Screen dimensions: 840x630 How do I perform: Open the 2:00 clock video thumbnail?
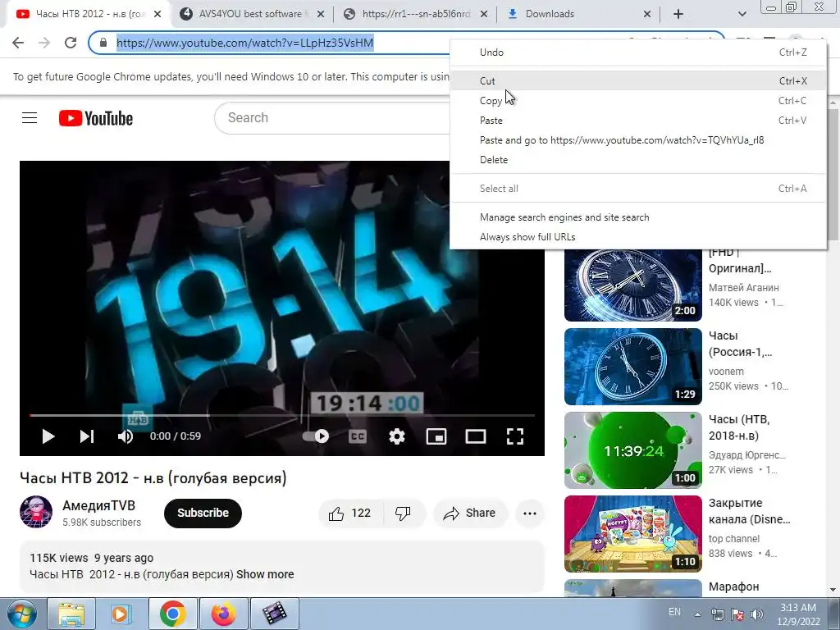click(632, 285)
